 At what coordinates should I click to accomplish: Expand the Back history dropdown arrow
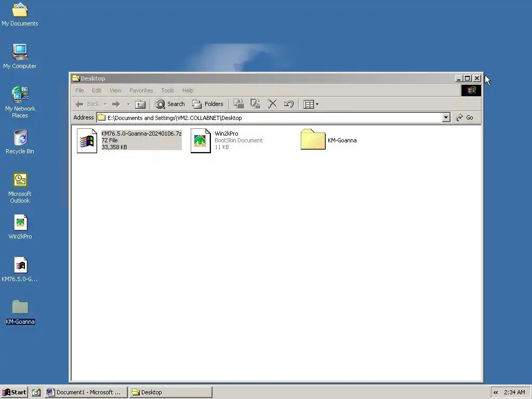click(105, 104)
